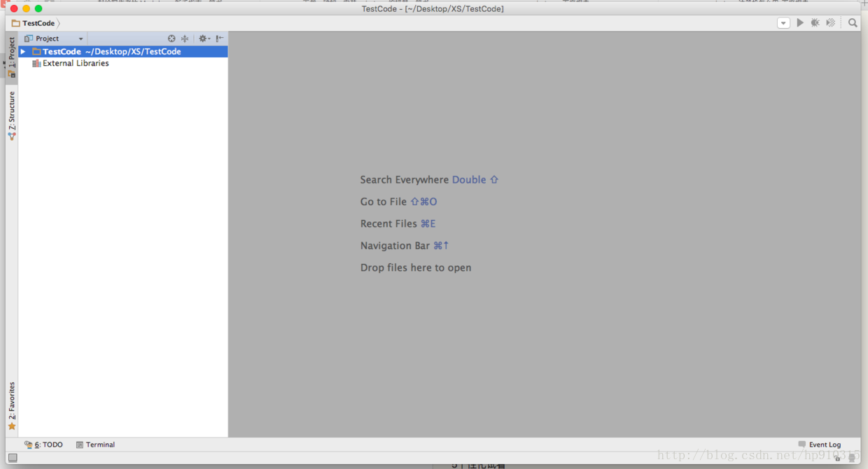Screen dimensions: 868x469
Task: Expand the TestCode folder arrow
Action: [23, 52]
